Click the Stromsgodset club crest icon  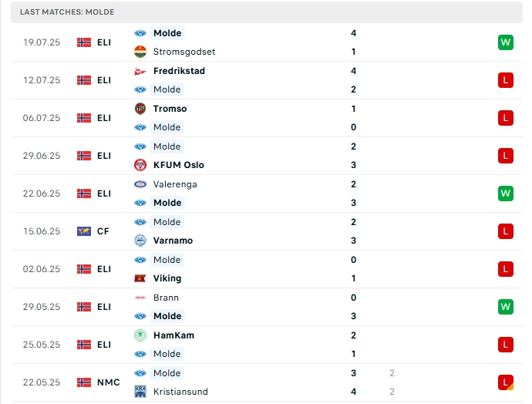point(140,52)
